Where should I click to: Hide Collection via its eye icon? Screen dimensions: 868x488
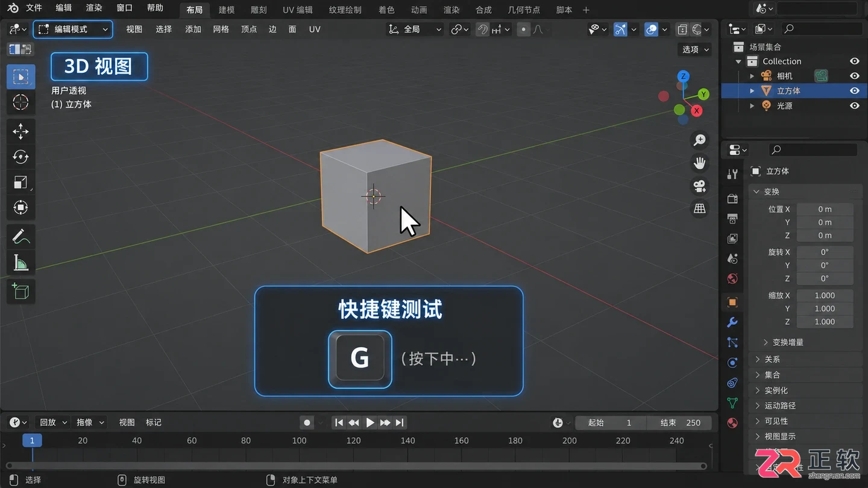tap(854, 61)
